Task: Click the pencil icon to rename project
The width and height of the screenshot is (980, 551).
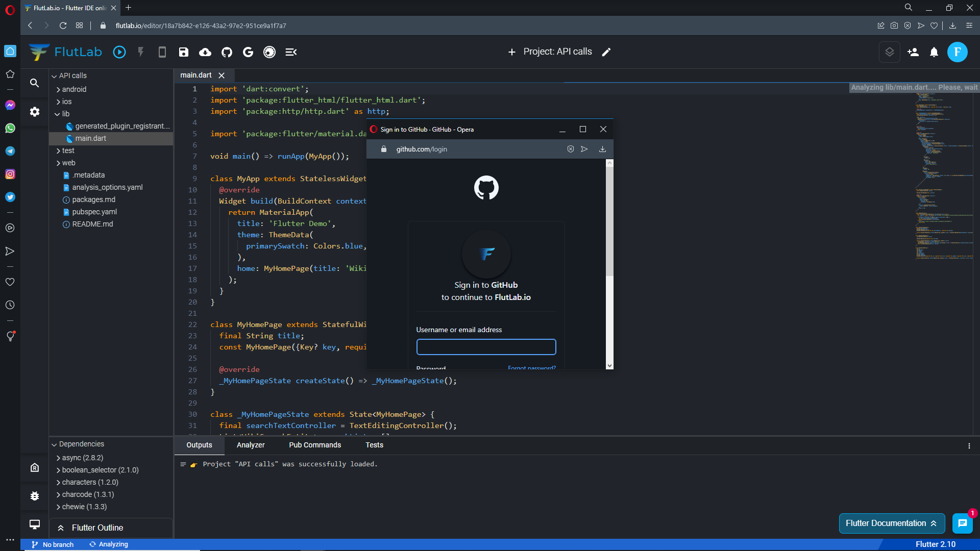Action: click(606, 52)
